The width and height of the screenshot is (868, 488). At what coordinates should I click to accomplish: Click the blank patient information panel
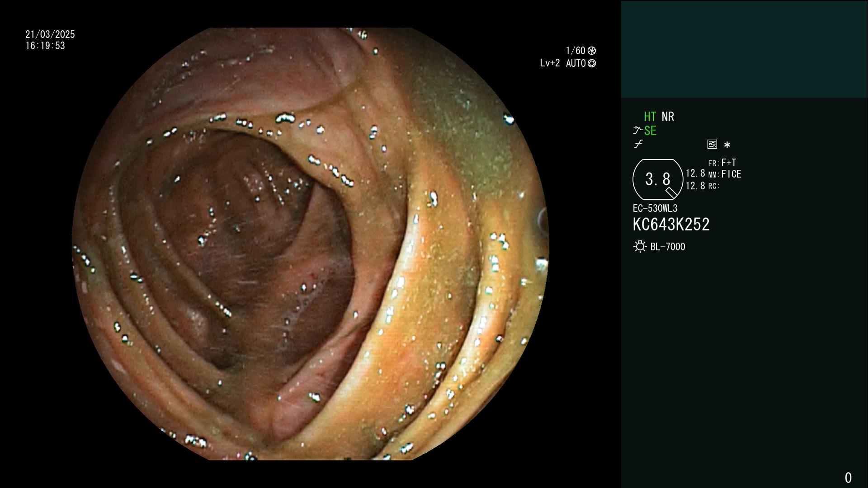(x=744, y=49)
